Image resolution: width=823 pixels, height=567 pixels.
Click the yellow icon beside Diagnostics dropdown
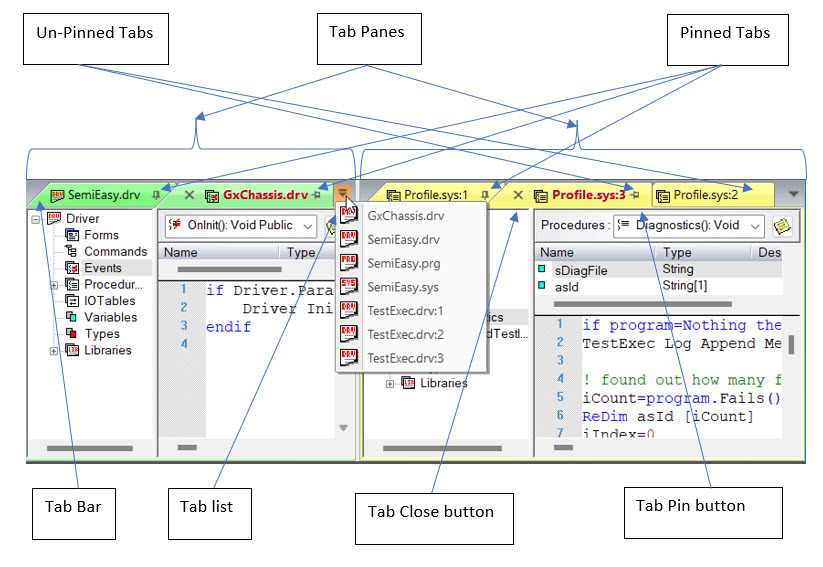point(781,226)
